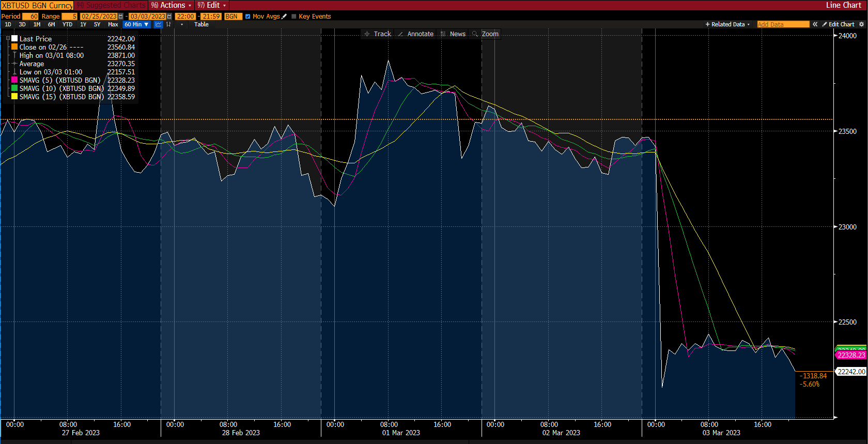This screenshot has width=868, height=444.
Task: Switch to the bar chart type icon
Action: (x=168, y=24)
